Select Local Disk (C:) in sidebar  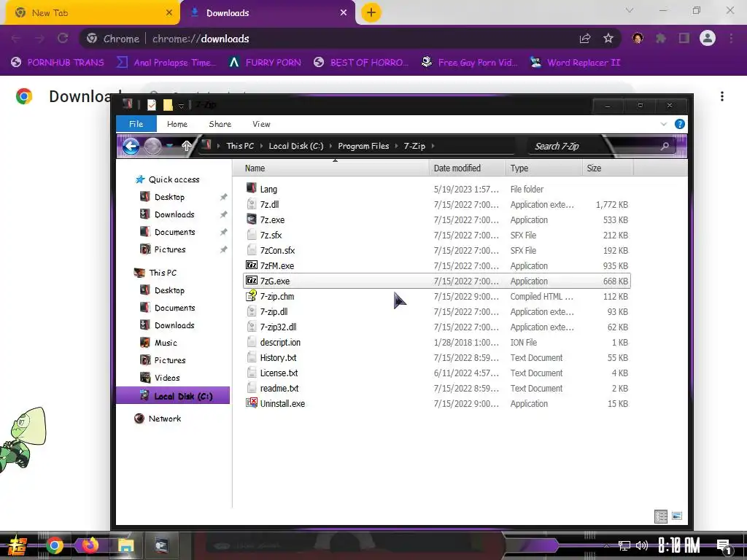(173, 396)
